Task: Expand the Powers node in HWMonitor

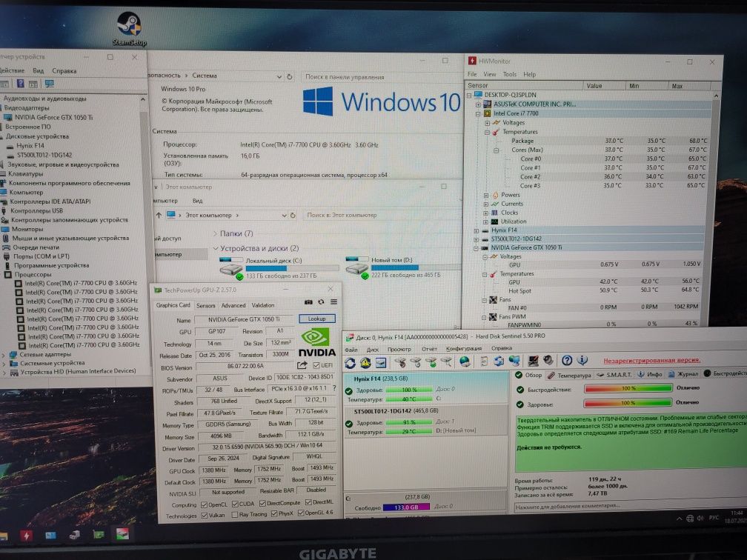Action: 486,196
